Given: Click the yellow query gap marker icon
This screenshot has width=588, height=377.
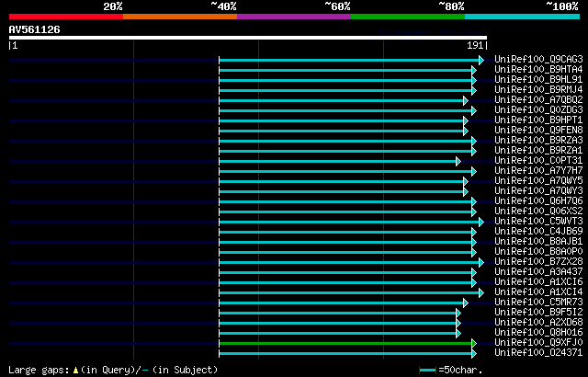Looking at the screenshot, I should [75, 370].
